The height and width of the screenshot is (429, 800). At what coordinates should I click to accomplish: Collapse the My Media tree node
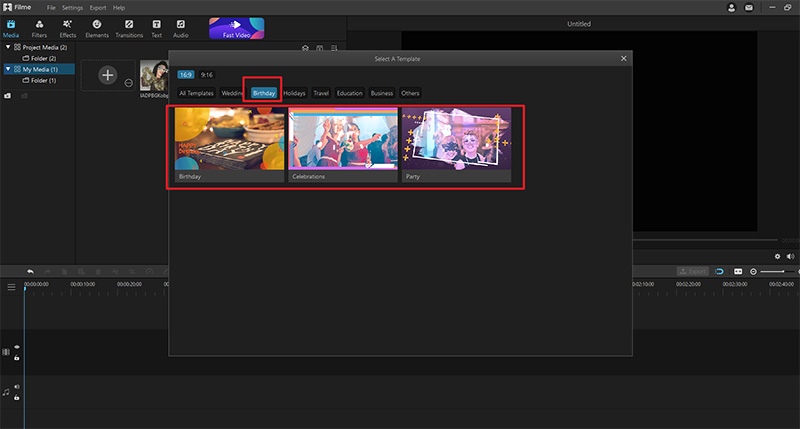coord(8,69)
